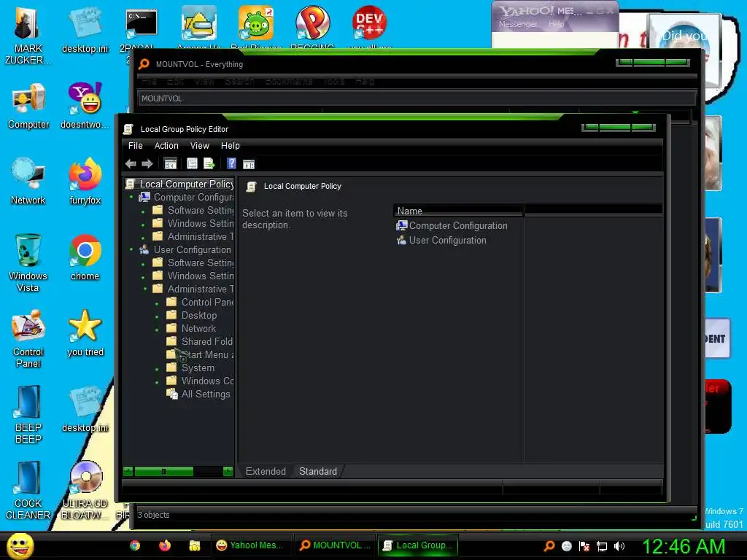Click the tree pane horizontal scrollbar thumb
Viewport: 747px width, 560px height.
point(164,472)
